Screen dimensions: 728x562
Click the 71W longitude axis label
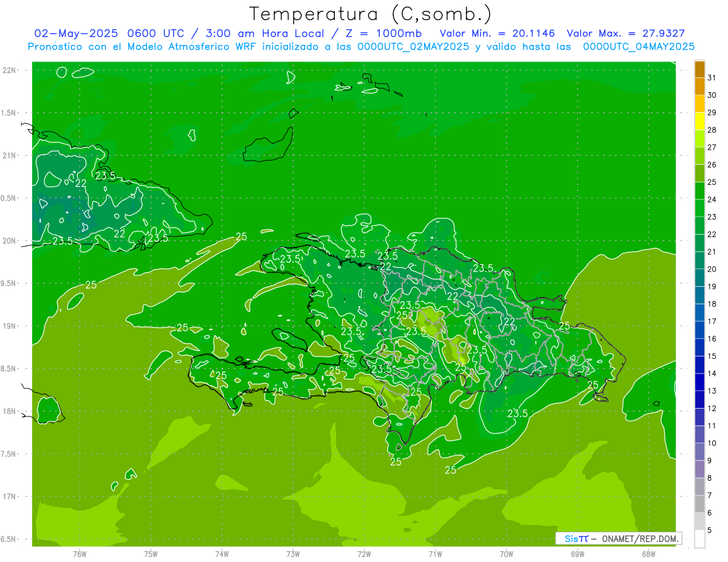[435, 554]
